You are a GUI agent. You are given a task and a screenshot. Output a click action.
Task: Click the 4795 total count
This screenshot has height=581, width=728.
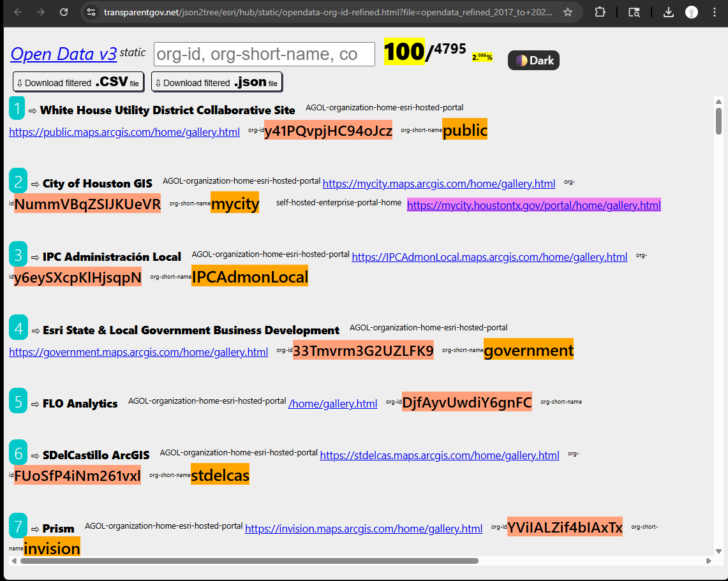(450, 48)
